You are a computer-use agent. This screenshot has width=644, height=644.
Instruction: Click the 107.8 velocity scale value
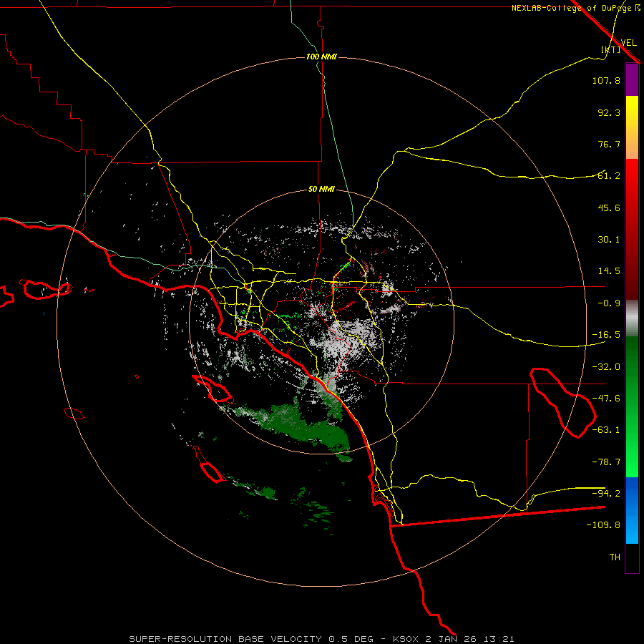click(606, 80)
